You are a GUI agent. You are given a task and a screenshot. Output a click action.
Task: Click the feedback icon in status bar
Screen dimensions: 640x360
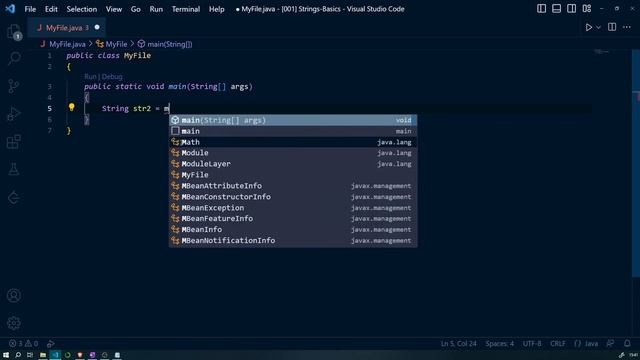tap(610, 344)
